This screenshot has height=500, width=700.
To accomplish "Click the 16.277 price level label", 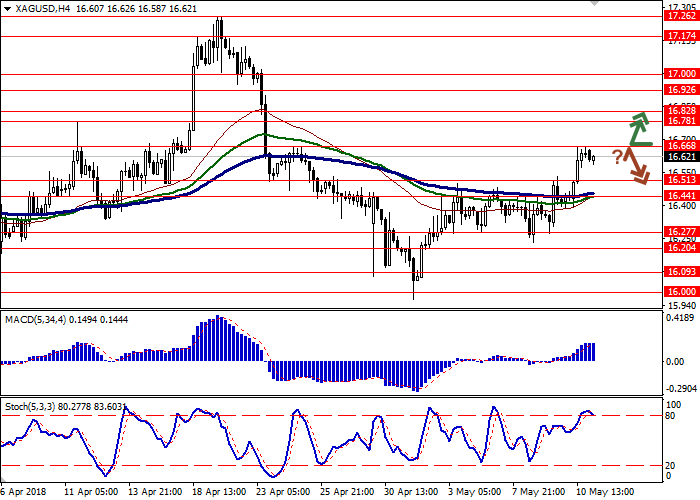I will [681, 231].
